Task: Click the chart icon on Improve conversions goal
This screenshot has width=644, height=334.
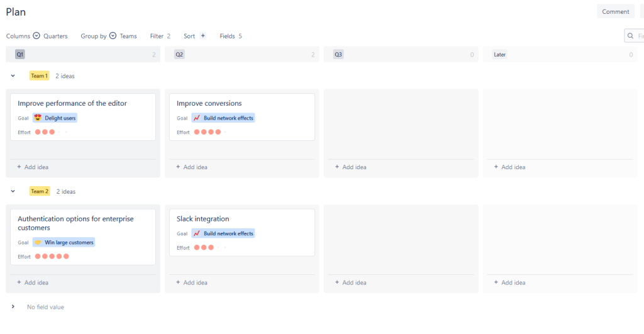Action: tap(197, 118)
